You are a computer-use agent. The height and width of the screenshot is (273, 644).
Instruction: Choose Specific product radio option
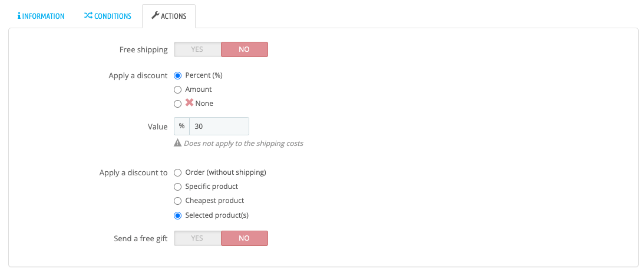click(x=178, y=187)
